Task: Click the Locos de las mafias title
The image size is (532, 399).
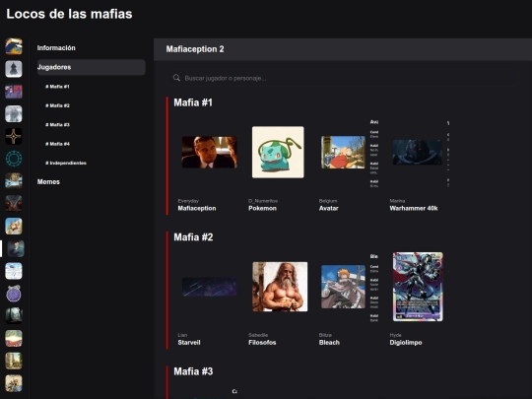Action: point(69,14)
